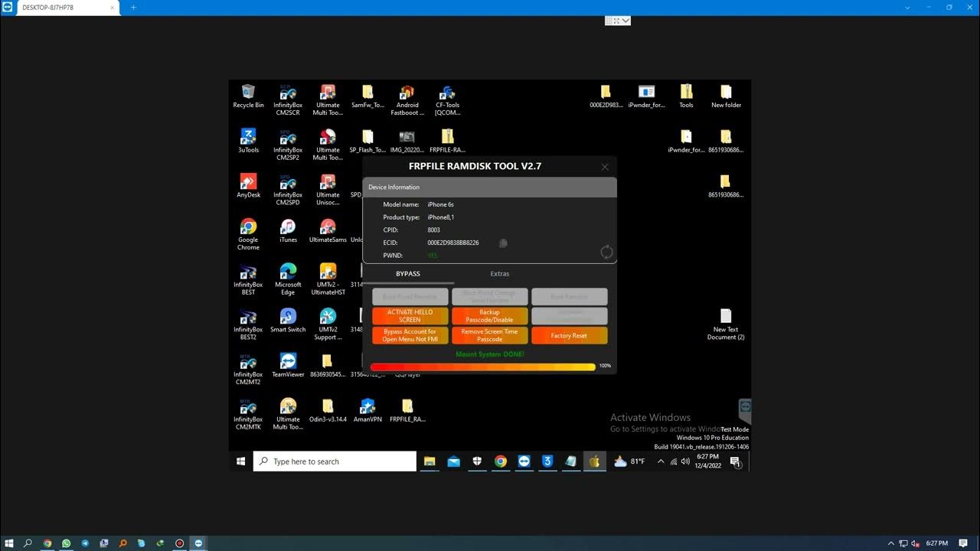Click the Type here to search box
This screenshot has height=551, width=980.
pyautogui.click(x=335, y=461)
